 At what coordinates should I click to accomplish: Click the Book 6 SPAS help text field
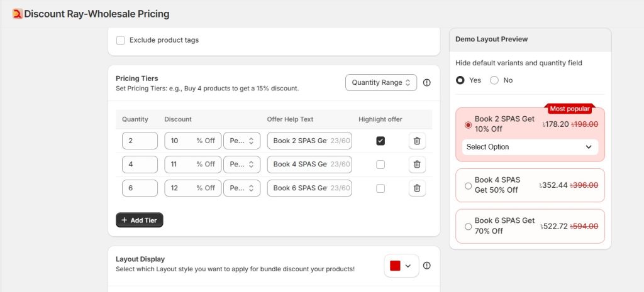click(x=309, y=188)
